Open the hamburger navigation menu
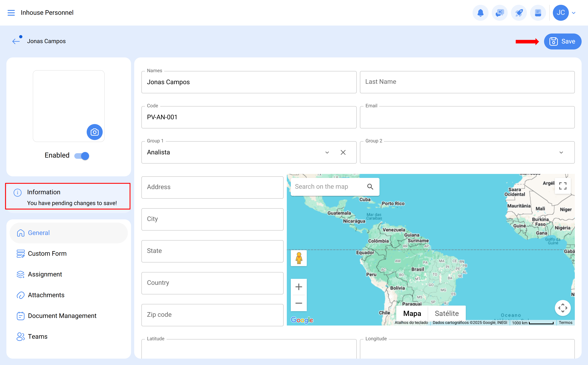 pyautogui.click(x=11, y=13)
